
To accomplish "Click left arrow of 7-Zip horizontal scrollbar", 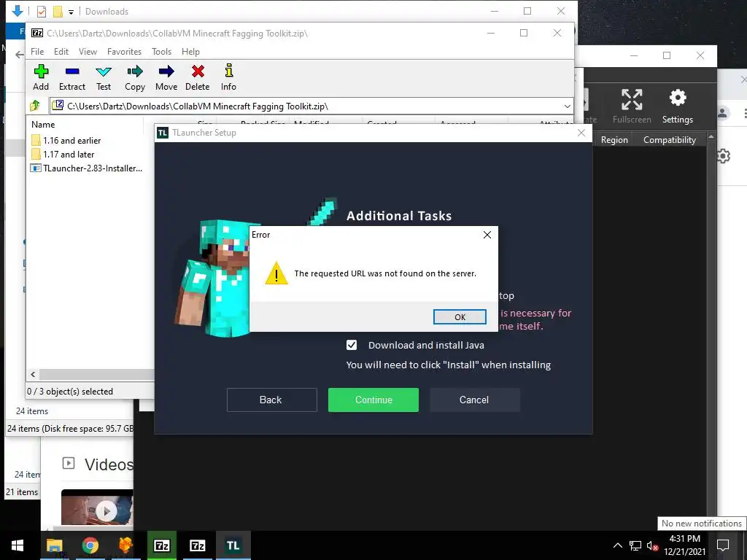I will (x=33, y=374).
